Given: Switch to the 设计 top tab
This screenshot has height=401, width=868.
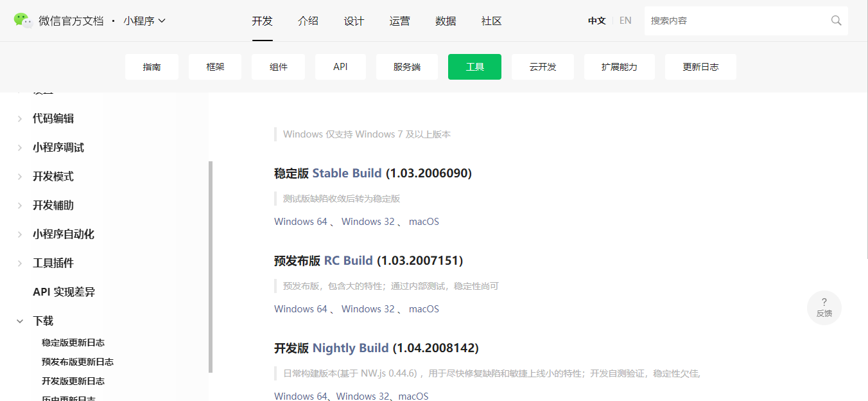Looking at the screenshot, I should pos(354,21).
